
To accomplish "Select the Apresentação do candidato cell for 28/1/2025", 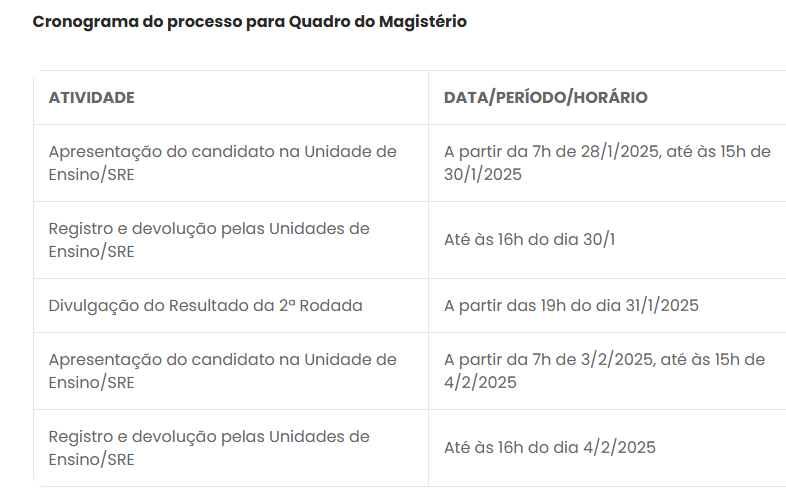I will tap(222, 163).
